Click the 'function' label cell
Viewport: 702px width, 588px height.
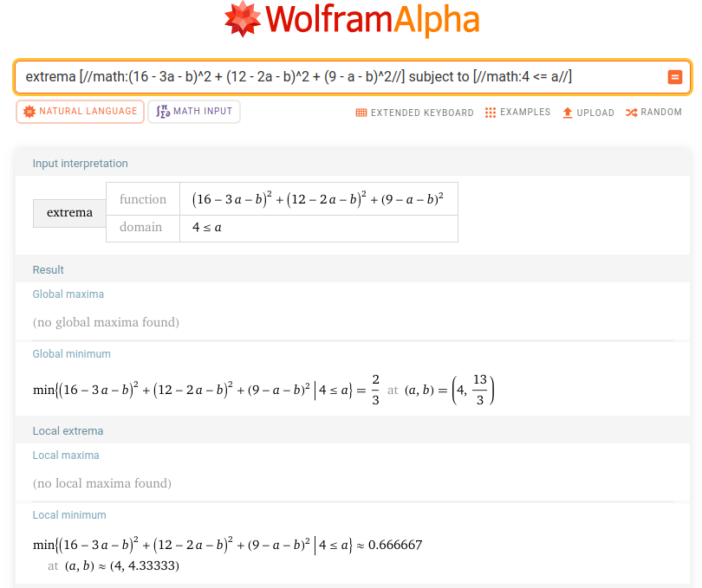point(143,198)
